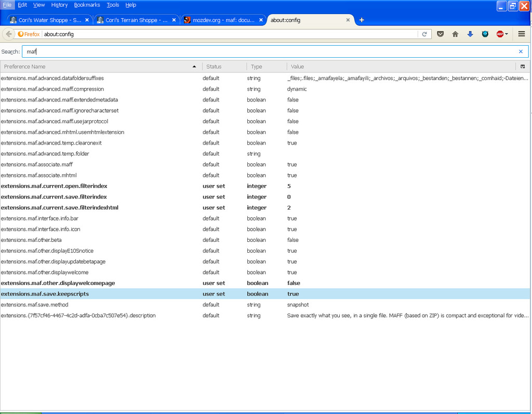Select extensions.maf.other.beta preference
532x414 pixels.
[x=265, y=240]
